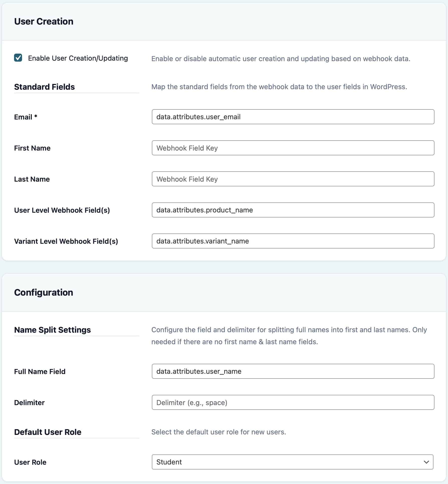The width and height of the screenshot is (448, 484).
Task: Focus the Full Name Field input
Action: pos(293,371)
